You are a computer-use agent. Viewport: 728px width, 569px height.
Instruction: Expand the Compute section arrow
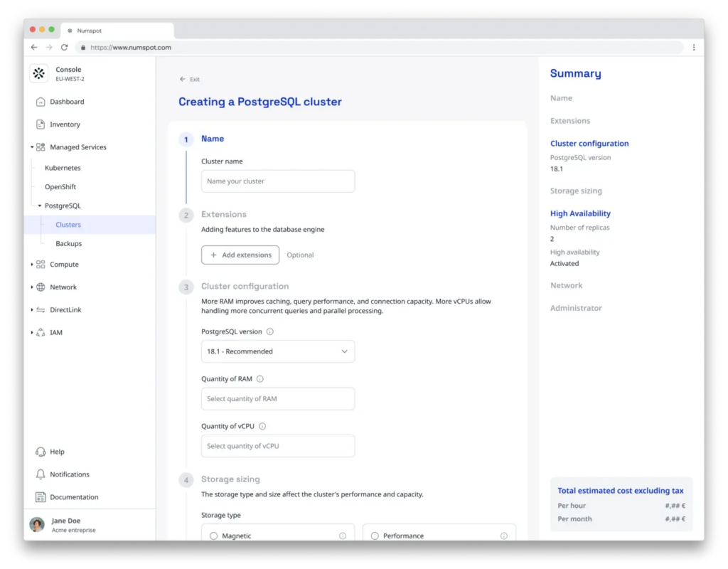click(x=31, y=265)
